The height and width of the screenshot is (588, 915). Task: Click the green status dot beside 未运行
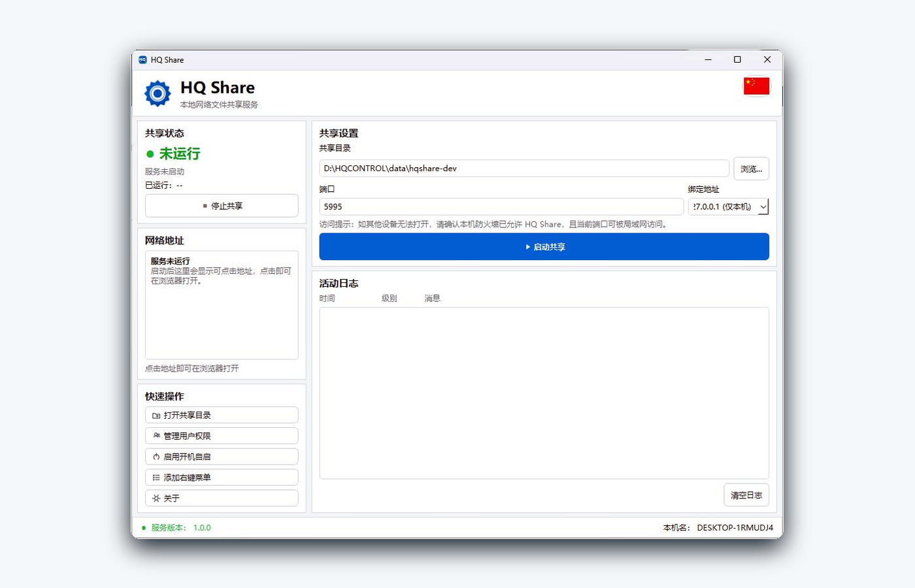pos(150,154)
